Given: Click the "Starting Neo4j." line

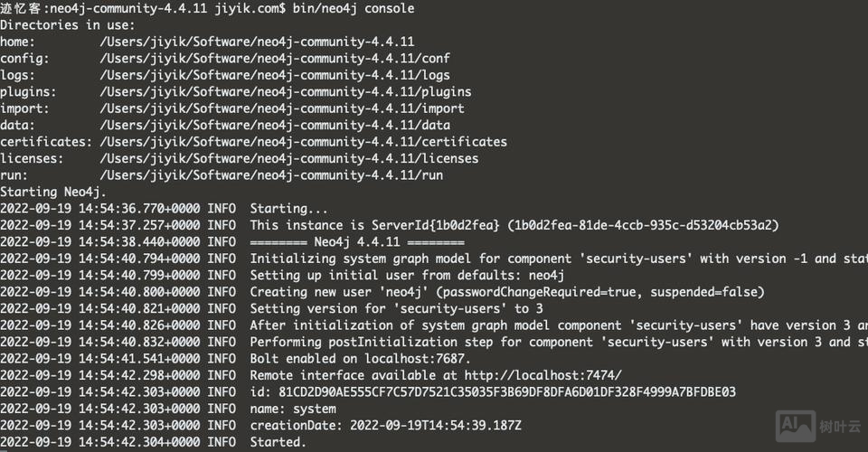Looking at the screenshot, I should [x=53, y=192].
